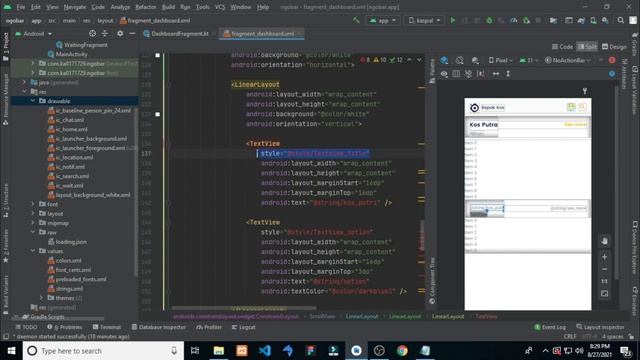Viewport: 640px width, 360px height.
Task: Open the Android project view dropdown
Action: pyautogui.click(x=33, y=34)
